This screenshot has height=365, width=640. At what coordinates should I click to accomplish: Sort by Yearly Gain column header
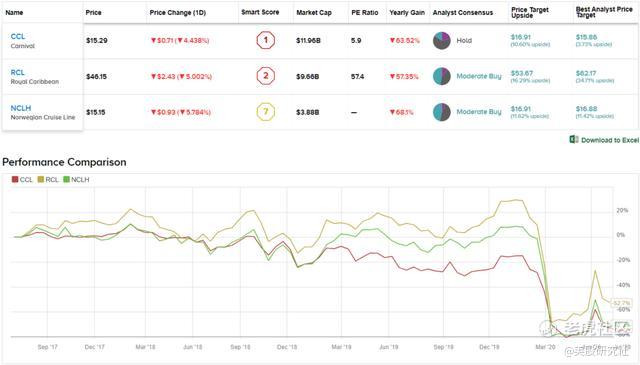click(407, 13)
